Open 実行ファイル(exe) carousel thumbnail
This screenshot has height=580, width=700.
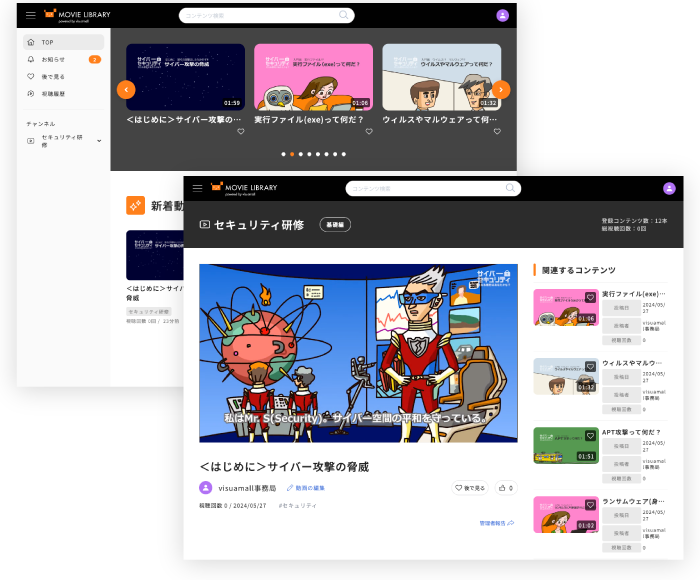click(313, 77)
